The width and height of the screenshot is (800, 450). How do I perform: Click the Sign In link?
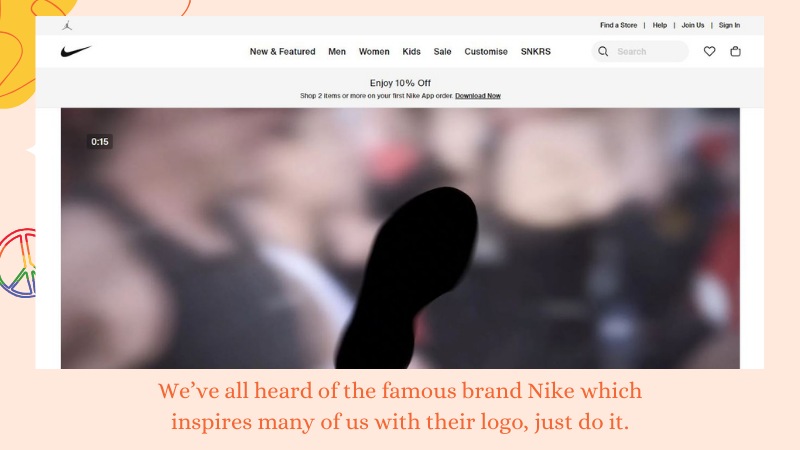729,25
